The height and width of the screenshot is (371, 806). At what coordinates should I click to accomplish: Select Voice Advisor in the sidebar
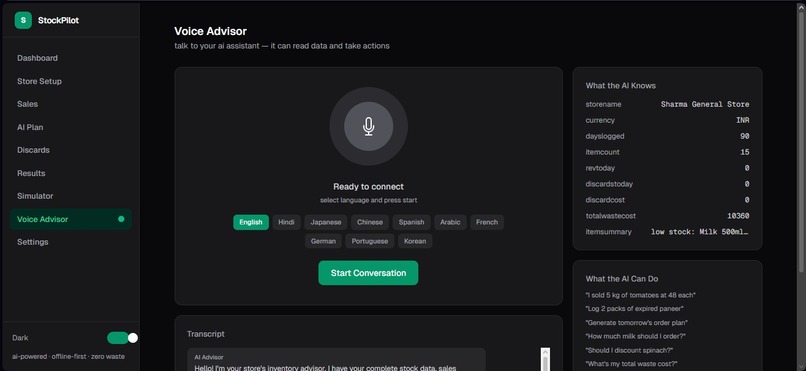pyautogui.click(x=70, y=219)
